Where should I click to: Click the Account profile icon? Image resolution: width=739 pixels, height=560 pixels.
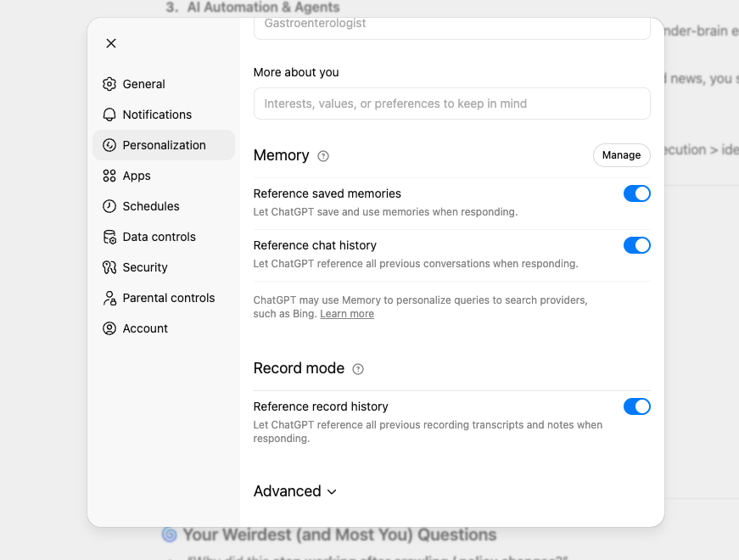109,328
